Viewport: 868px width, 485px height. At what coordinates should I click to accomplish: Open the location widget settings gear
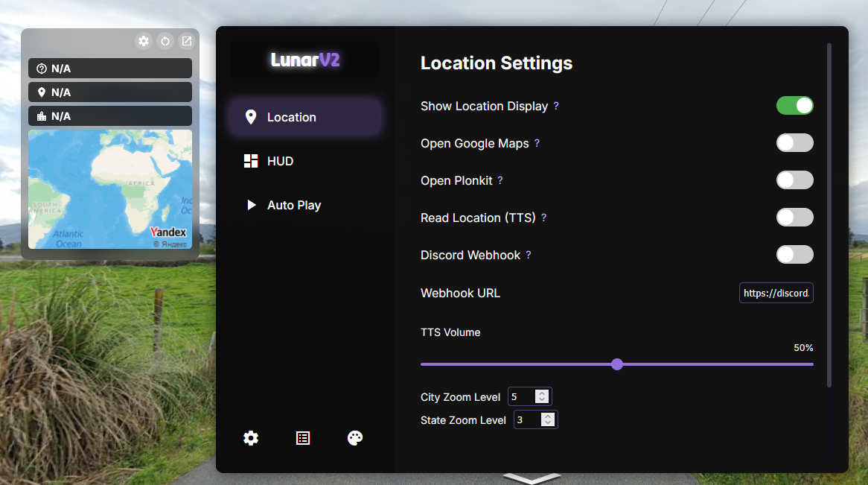(144, 41)
